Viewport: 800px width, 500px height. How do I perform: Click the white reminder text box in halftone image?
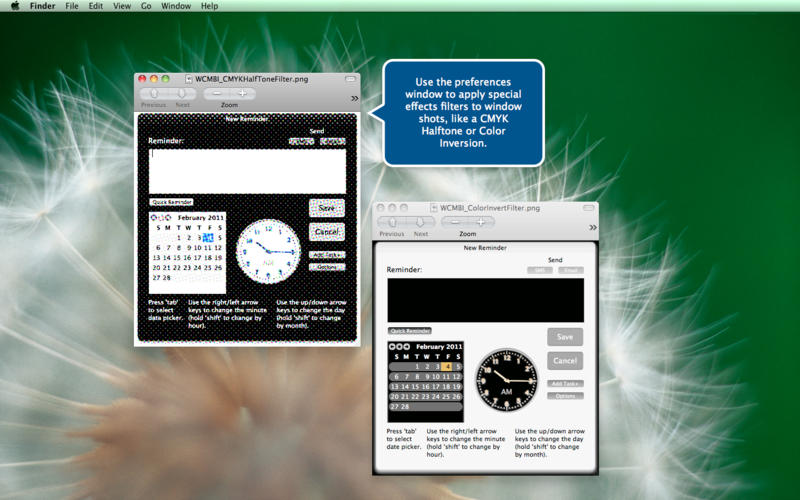[x=247, y=171]
